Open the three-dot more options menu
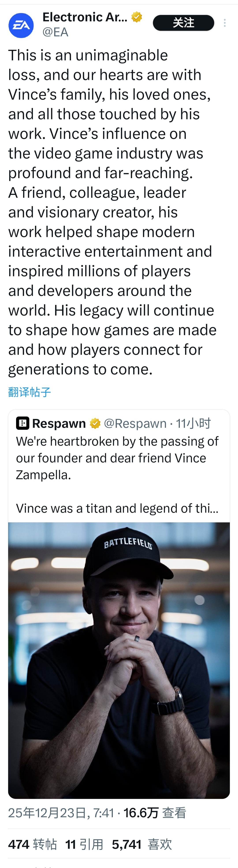This screenshot has height=868, width=238. coord(225,23)
